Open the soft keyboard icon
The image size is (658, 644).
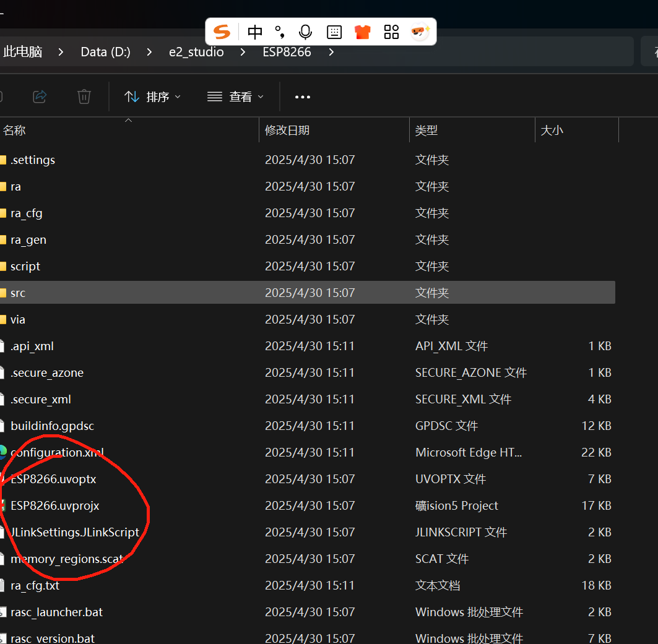[x=334, y=32]
